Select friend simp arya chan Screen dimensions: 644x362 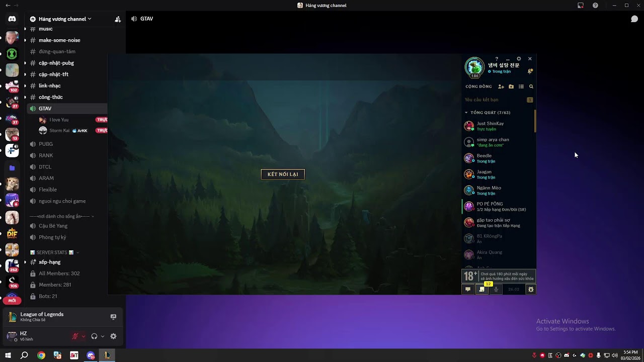tap(498, 142)
